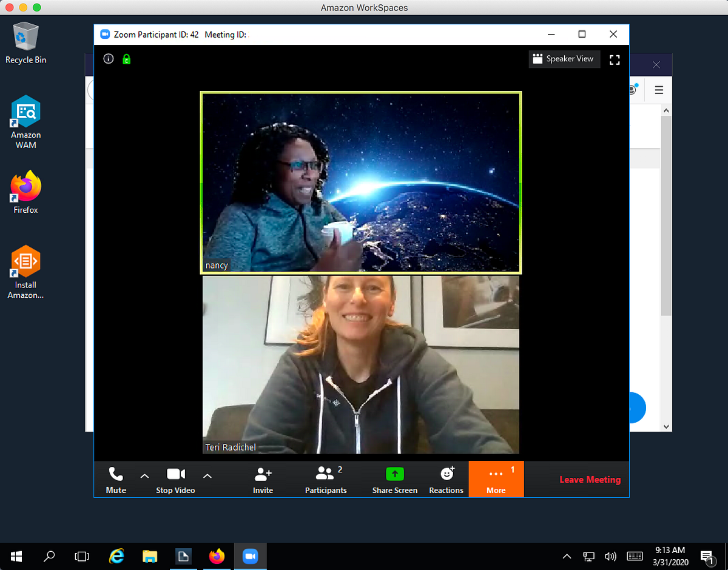Expand video options arrow beside Stop Video
The image size is (728, 570).
coord(207,476)
